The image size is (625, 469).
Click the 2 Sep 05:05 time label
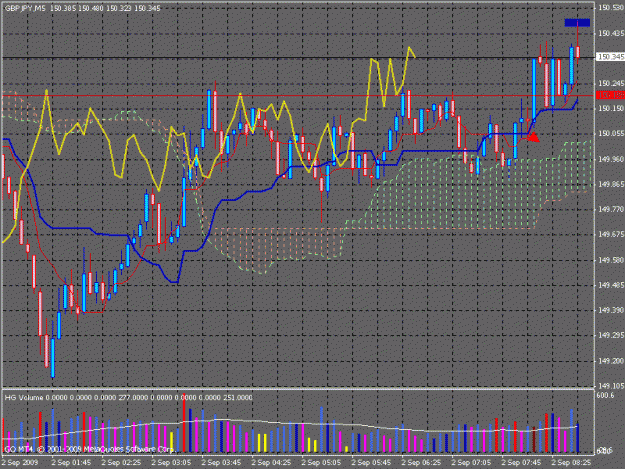pos(321,463)
